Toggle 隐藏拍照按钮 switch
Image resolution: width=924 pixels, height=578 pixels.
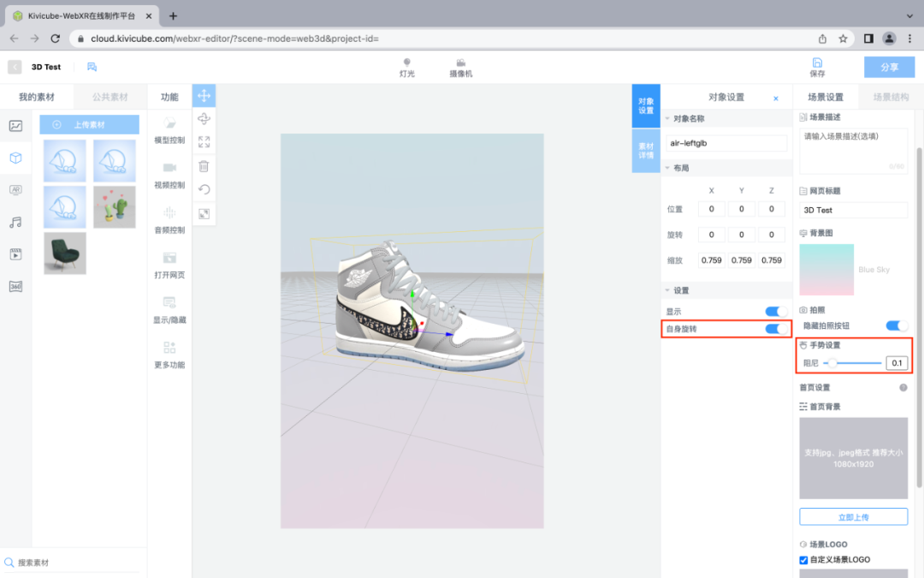(897, 325)
